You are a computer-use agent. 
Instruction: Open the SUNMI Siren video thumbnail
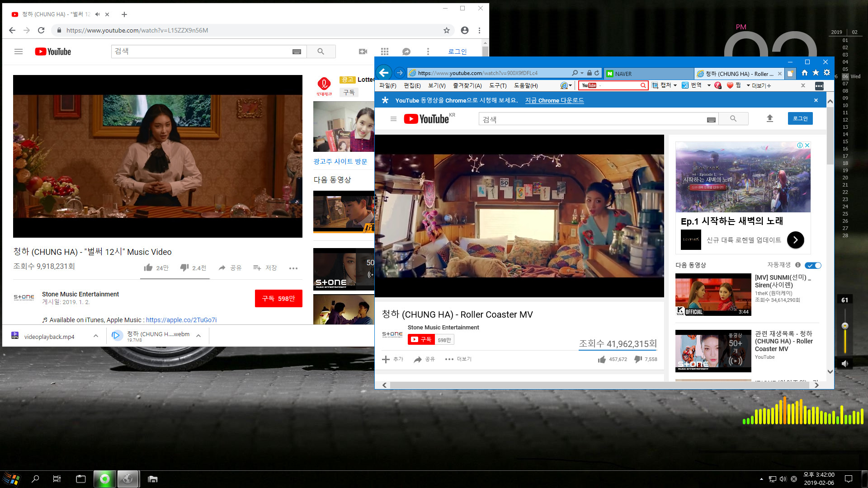713,294
